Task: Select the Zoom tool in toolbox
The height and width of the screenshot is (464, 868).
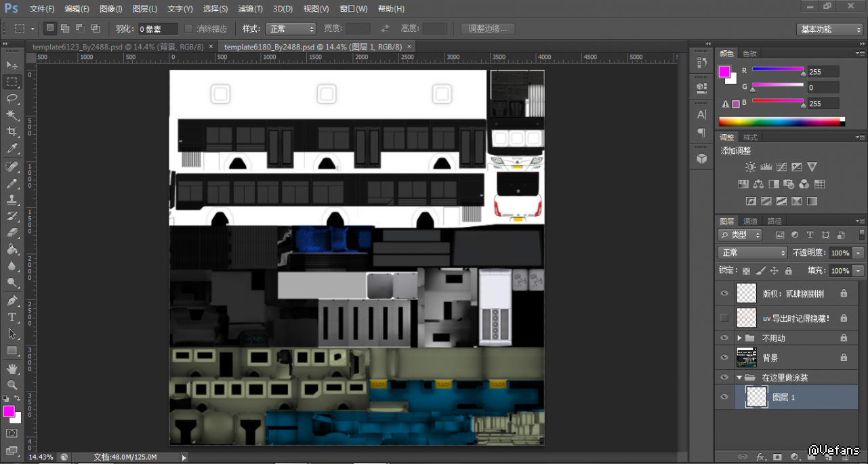Action: 12,385
